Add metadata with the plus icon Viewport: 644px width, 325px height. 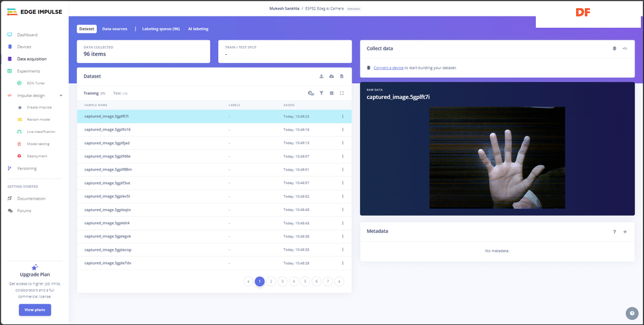[x=625, y=232]
